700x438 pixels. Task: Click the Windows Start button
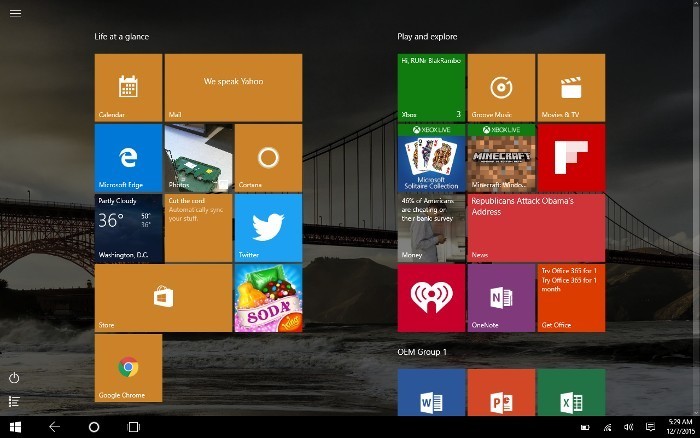click(15, 427)
